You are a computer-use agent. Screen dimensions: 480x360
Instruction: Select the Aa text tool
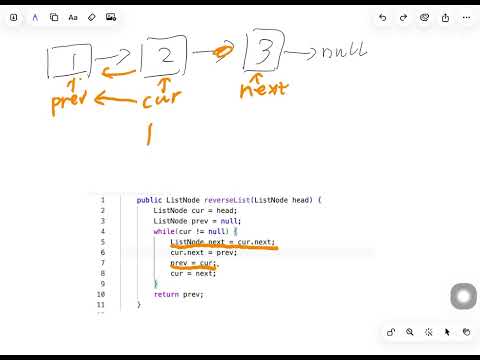(x=73, y=17)
